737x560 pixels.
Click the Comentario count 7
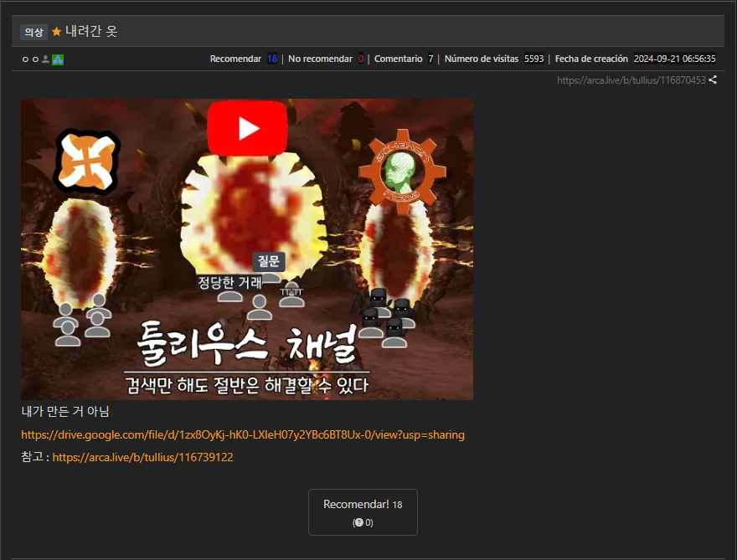(x=430, y=59)
